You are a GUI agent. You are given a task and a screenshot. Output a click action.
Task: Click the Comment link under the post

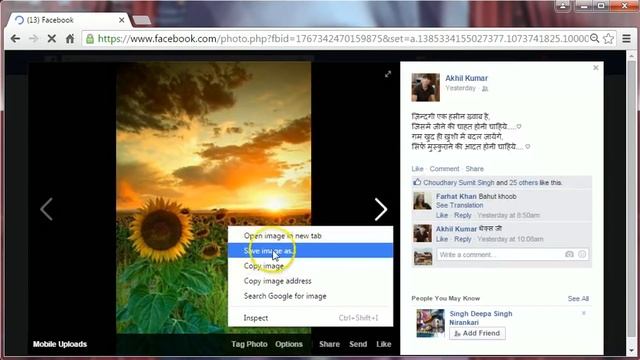click(444, 169)
